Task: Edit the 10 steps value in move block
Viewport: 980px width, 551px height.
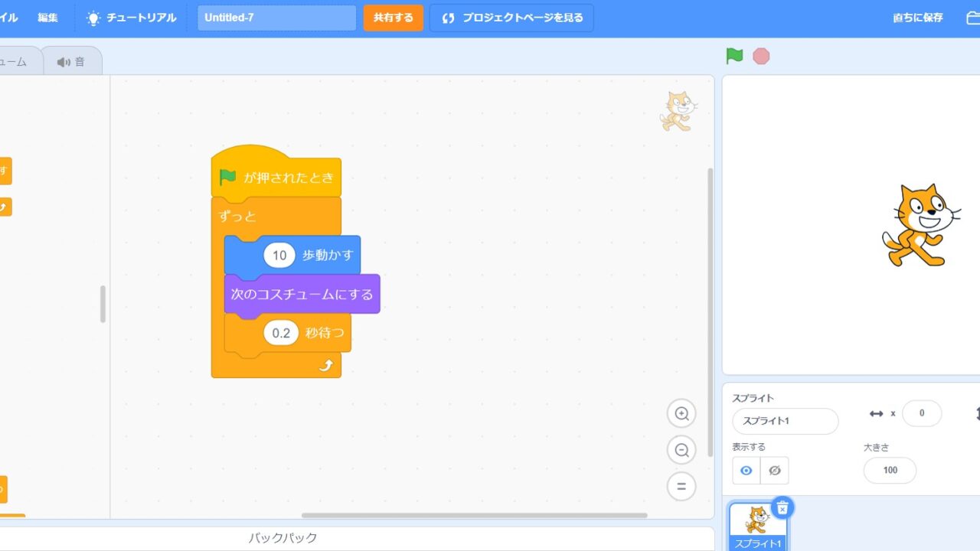Action: [279, 255]
